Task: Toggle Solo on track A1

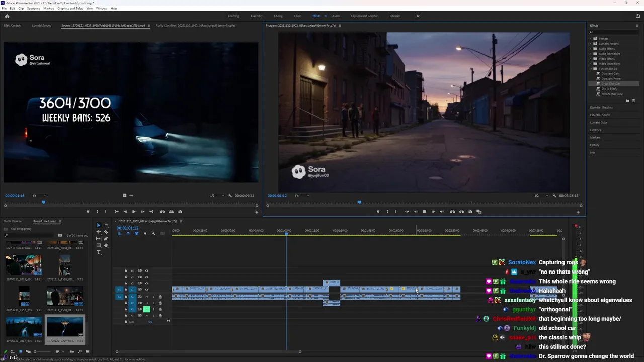Action: pyautogui.click(x=153, y=297)
